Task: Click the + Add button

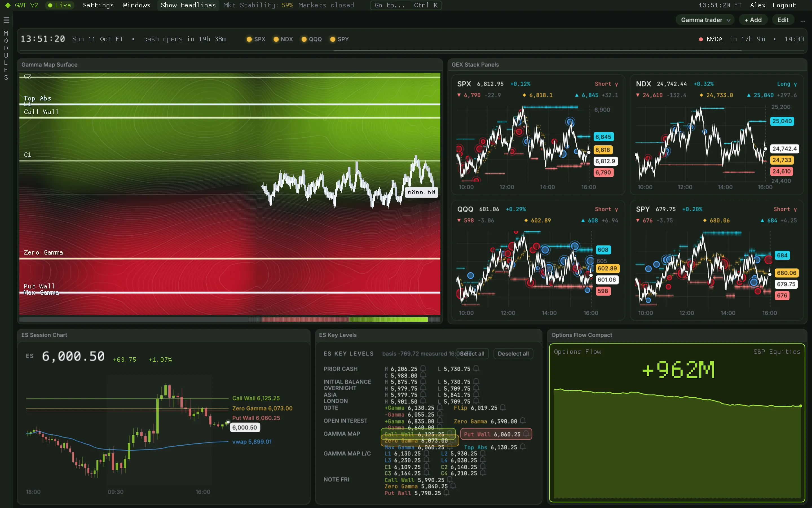Action: tap(753, 20)
